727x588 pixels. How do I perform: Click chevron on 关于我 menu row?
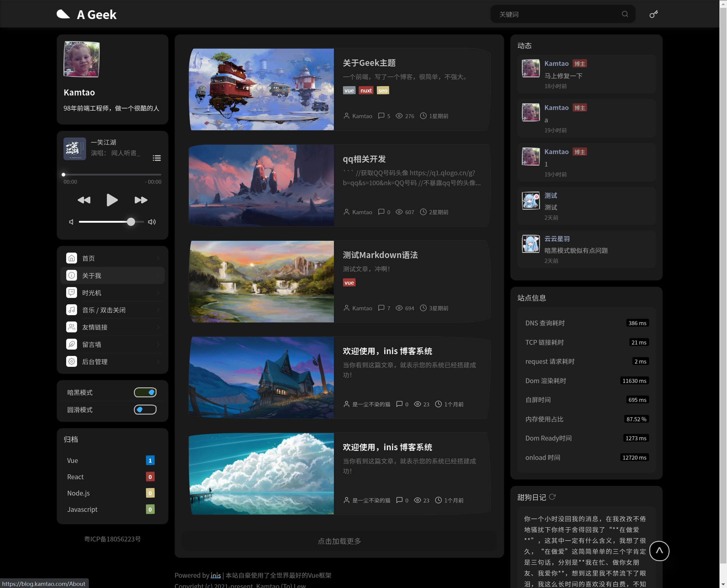[x=158, y=275]
